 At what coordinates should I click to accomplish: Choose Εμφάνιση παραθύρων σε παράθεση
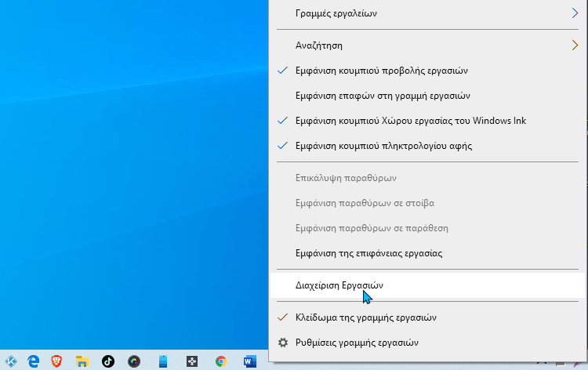pos(427,228)
